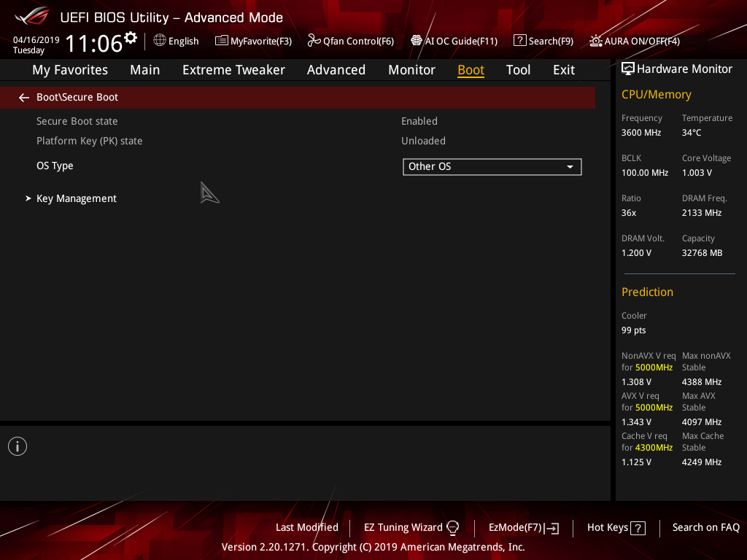This screenshot has height=560, width=747.
Task: Open the Tool tab
Action: point(518,70)
